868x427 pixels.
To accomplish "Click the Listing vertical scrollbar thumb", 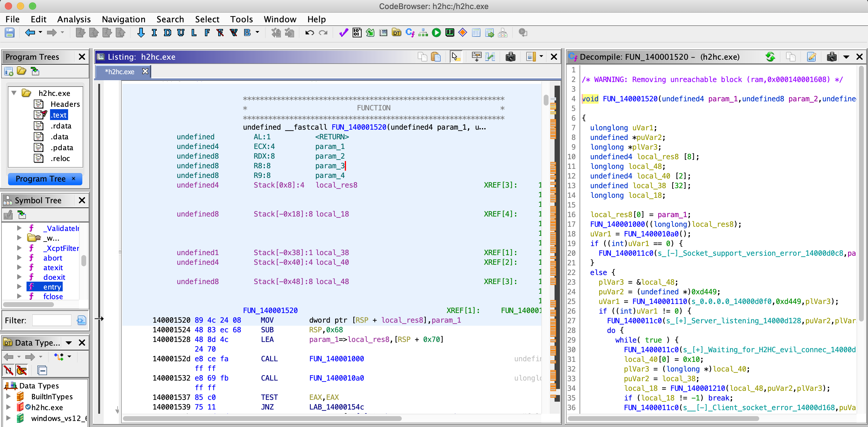I will [546, 100].
